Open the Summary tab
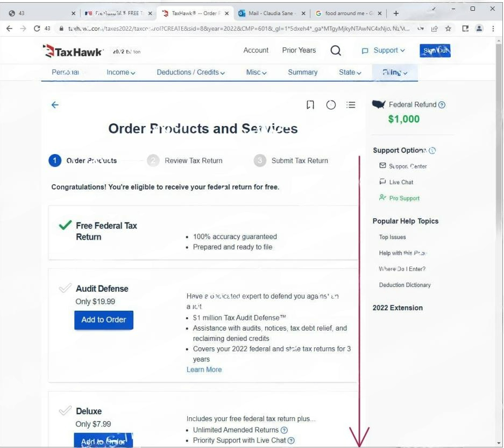The image size is (504, 448). [302, 72]
